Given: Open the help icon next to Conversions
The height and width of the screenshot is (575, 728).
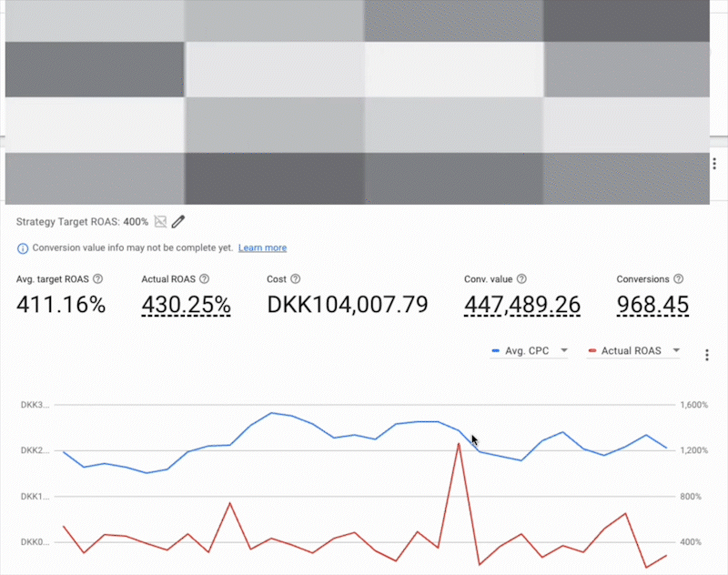Looking at the screenshot, I should click(678, 279).
